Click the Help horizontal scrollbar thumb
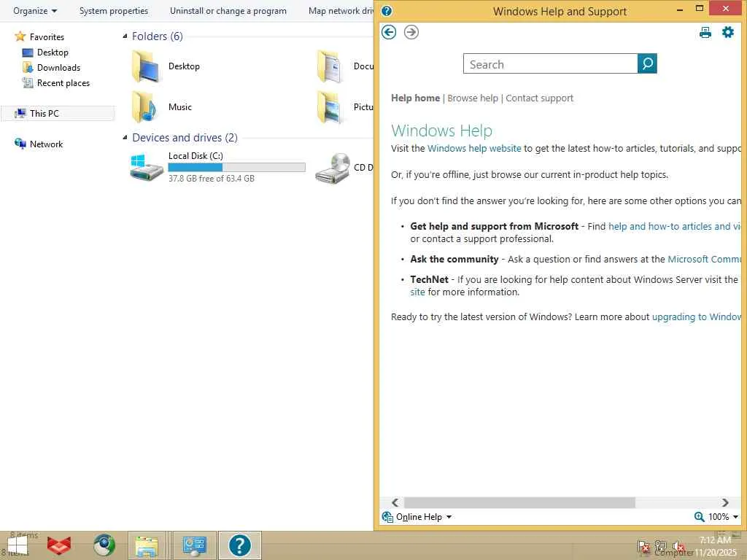 coord(519,502)
